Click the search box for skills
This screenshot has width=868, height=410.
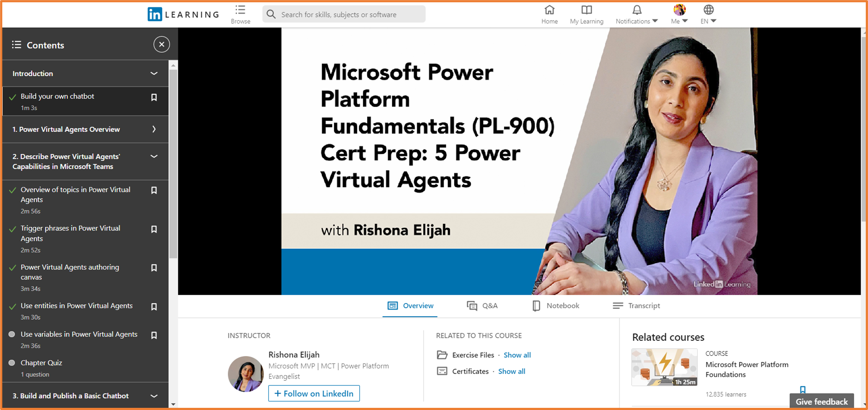click(344, 14)
